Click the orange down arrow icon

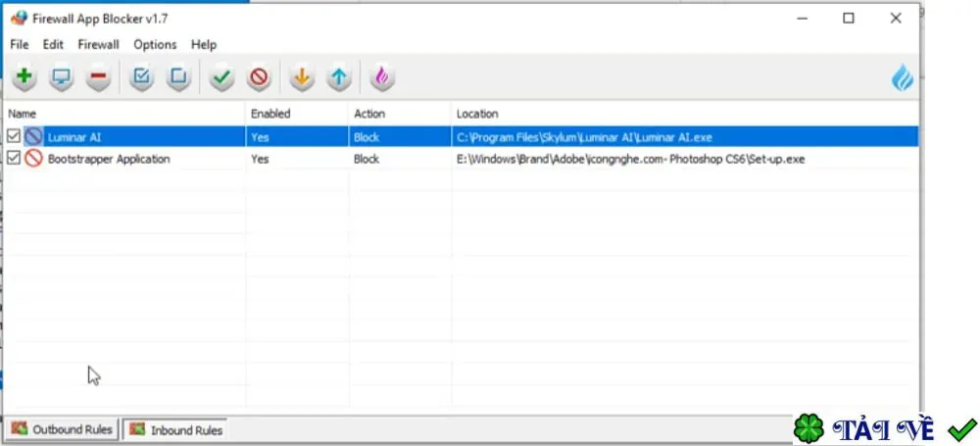(302, 77)
